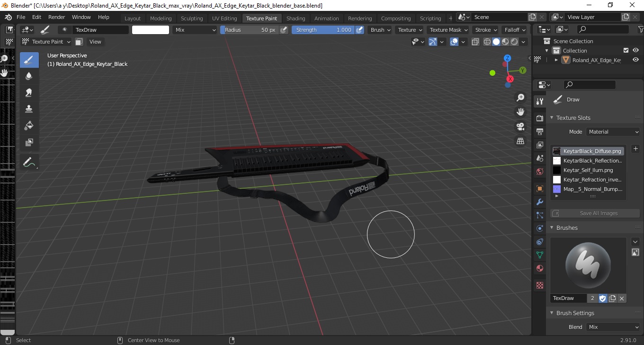Open viewport shading options dropdown
The height and width of the screenshot is (345, 644).
[523, 42]
